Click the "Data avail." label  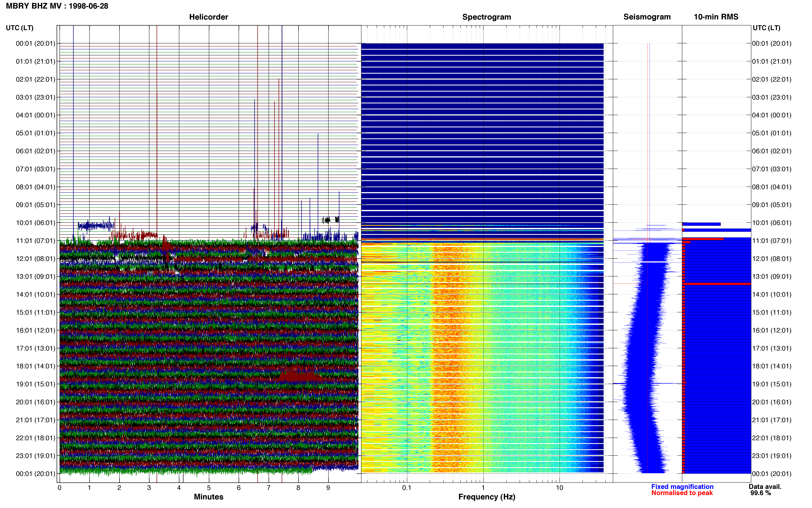click(765, 486)
